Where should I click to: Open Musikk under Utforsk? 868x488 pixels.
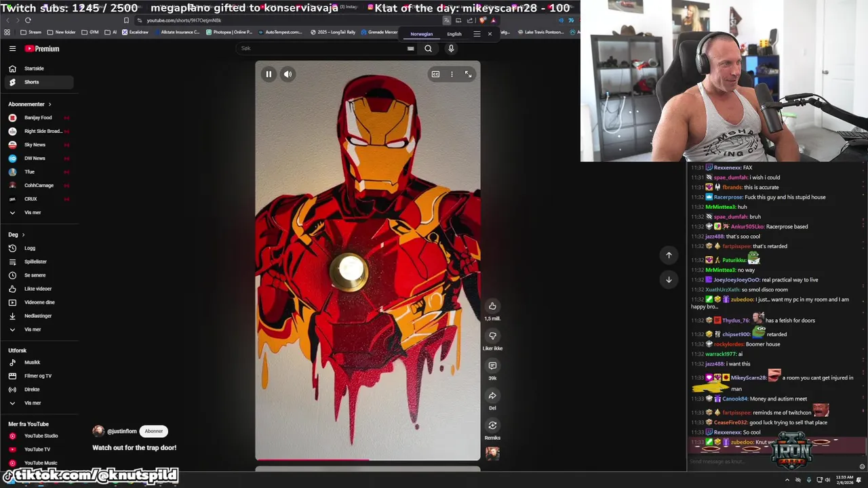(x=38, y=363)
